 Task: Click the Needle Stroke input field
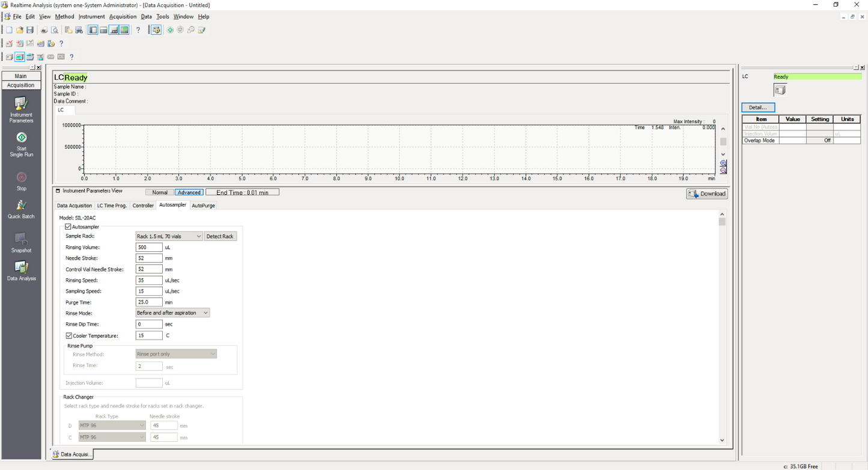(x=149, y=258)
